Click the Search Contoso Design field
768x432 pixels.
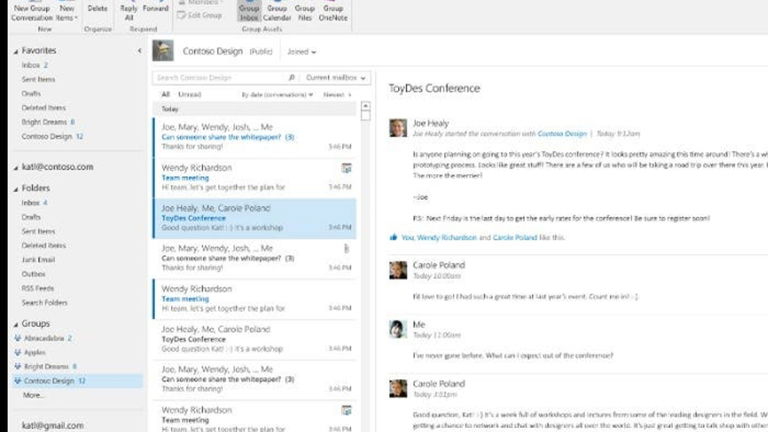coord(219,77)
